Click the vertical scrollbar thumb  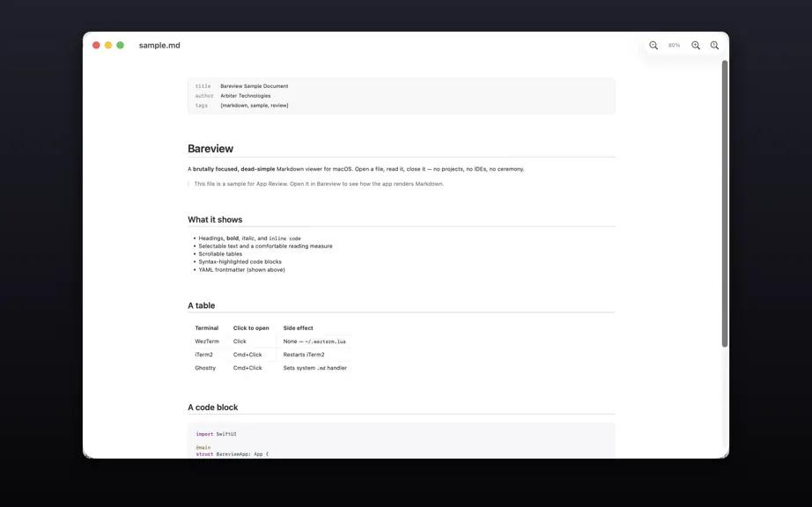[725, 203]
